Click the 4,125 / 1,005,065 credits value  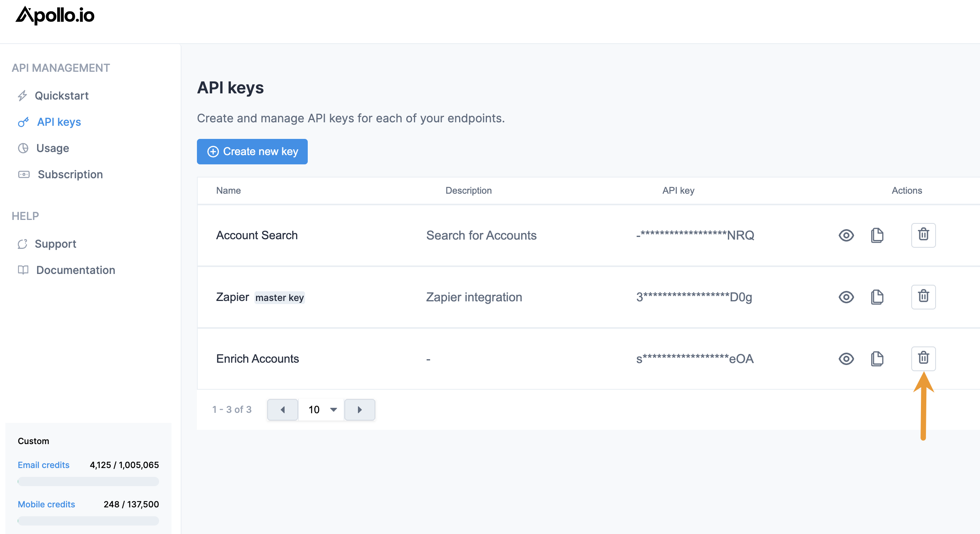coord(124,465)
